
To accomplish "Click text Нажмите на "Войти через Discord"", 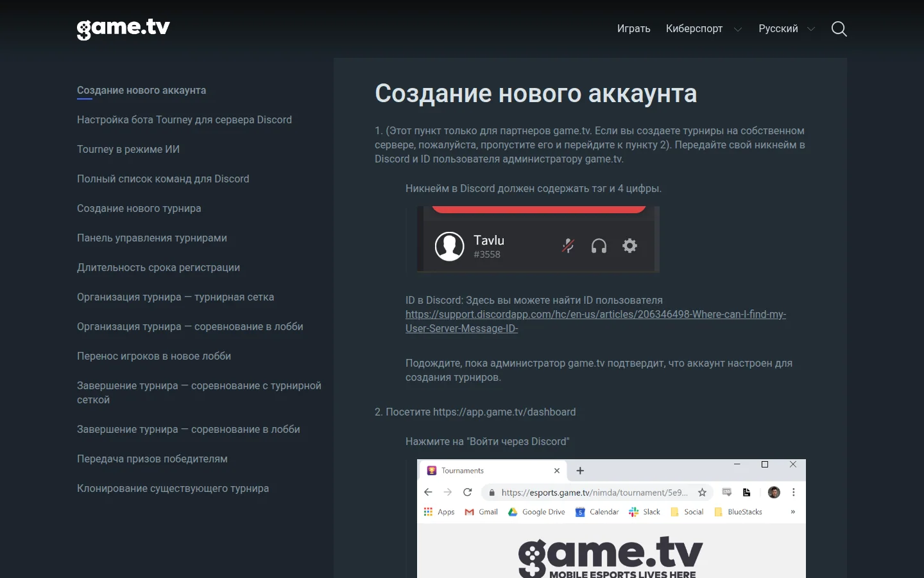I will pos(487,442).
